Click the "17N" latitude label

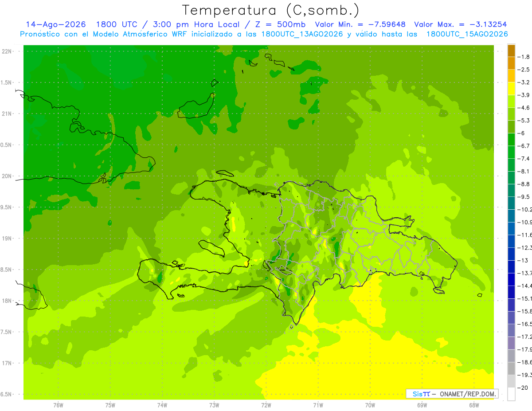coord(8,363)
